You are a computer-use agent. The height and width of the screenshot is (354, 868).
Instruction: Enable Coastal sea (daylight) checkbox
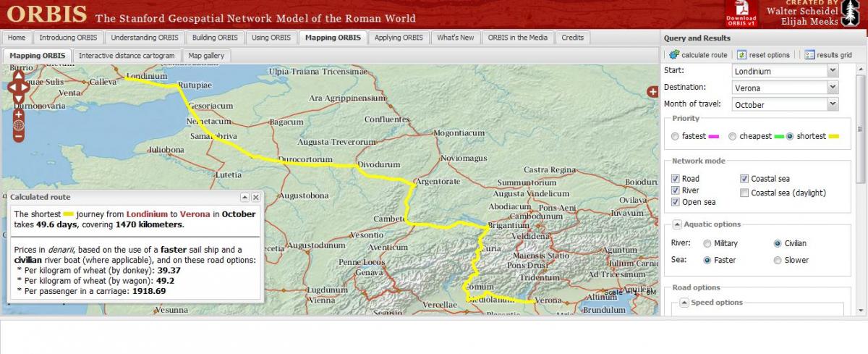[744, 193]
